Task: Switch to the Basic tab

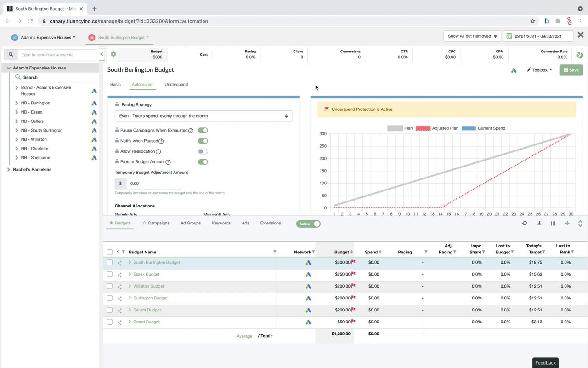Action: pyautogui.click(x=115, y=85)
